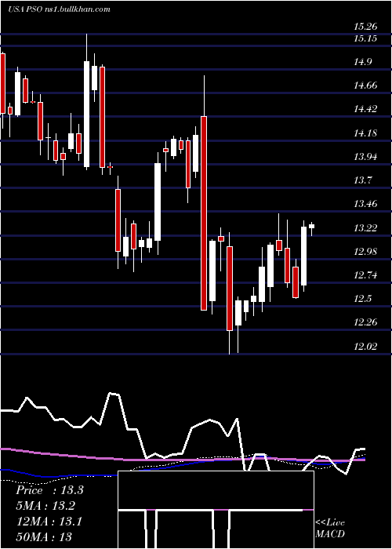392x549 pixels.
Task: Click the '<<Live MACD' label
Action: click(x=330, y=529)
